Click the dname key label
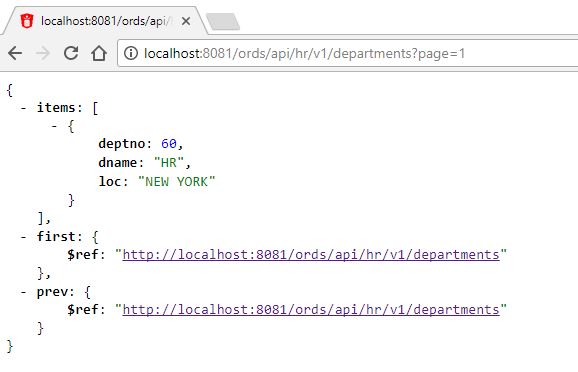 coord(118,163)
